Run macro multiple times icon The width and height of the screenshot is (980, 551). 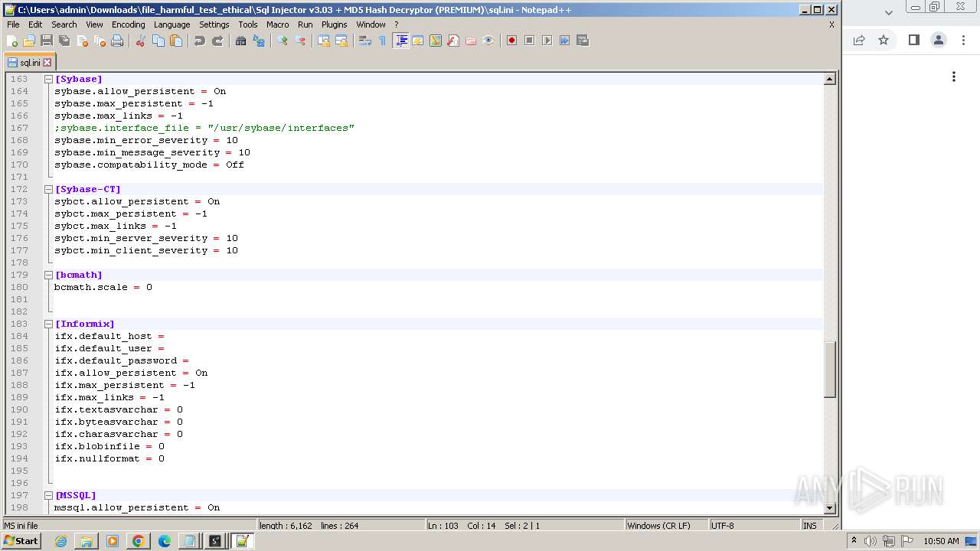pyautogui.click(x=565, y=41)
